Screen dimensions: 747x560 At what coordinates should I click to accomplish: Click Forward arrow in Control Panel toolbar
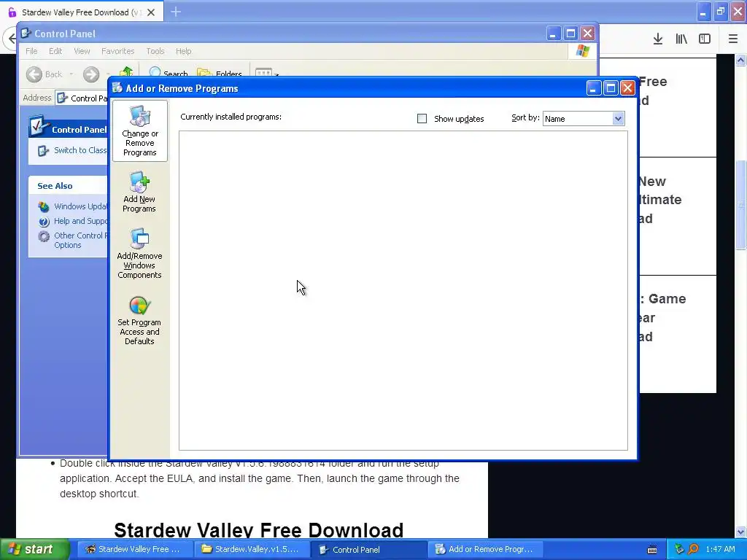coord(91,74)
